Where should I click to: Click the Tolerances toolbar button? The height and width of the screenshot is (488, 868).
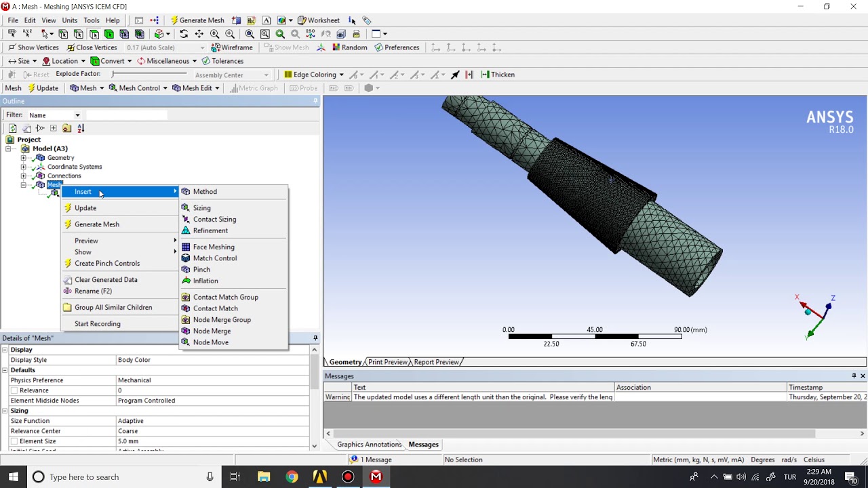[x=222, y=61]
